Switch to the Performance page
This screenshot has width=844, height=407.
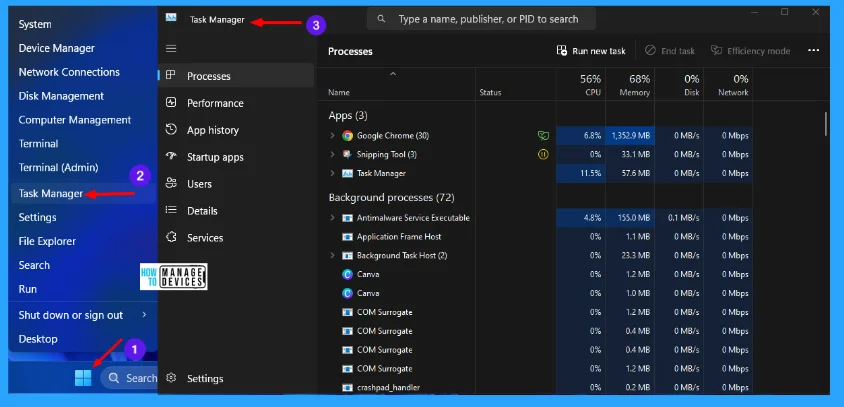pyautogui.click(x=236, y=103)
